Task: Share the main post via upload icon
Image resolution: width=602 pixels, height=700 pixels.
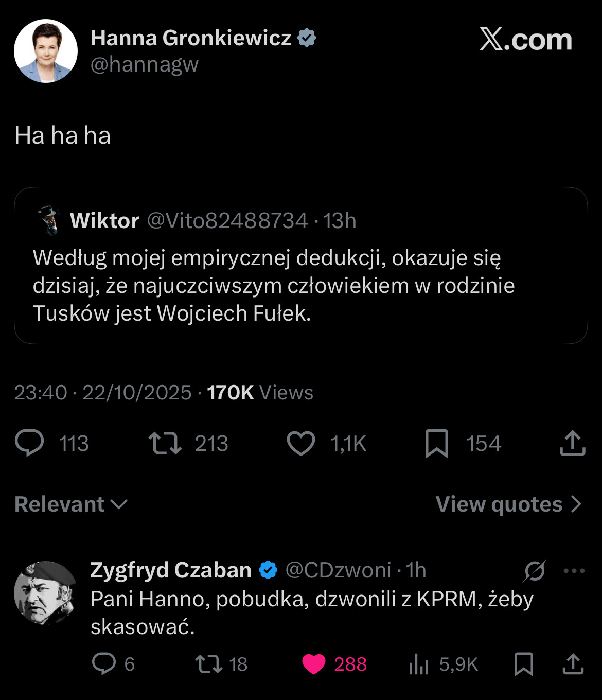Action: point(572,443)
